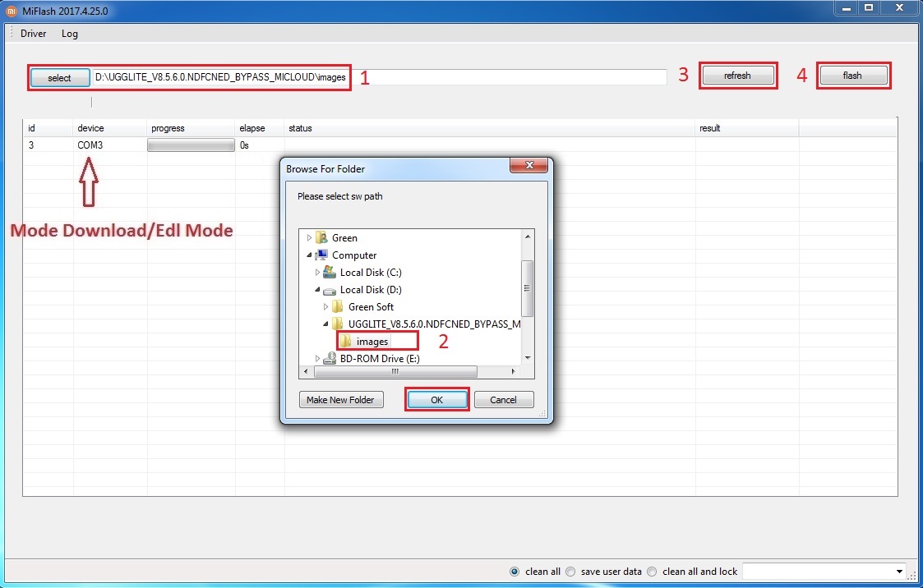This screenshot has width=923, height=588.
Task: Expand the BD-ROM Drive (E:) node
Action: [317, 359]
